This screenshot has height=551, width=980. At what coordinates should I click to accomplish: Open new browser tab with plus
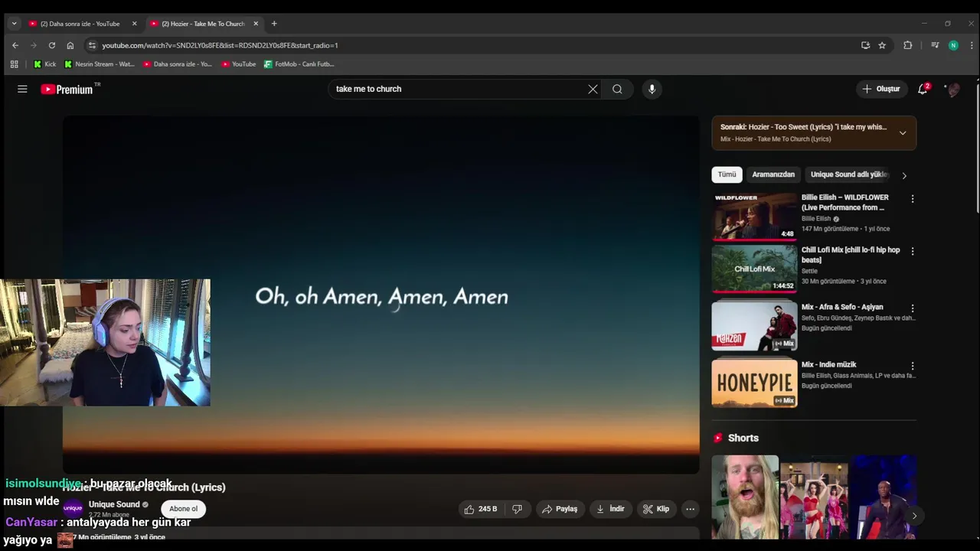pos(274,24)
